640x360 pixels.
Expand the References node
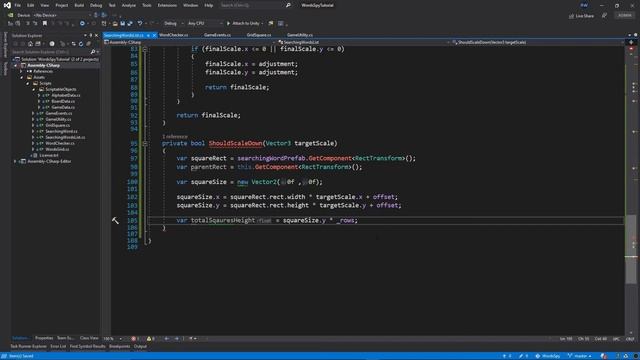[x=22, y=71]
